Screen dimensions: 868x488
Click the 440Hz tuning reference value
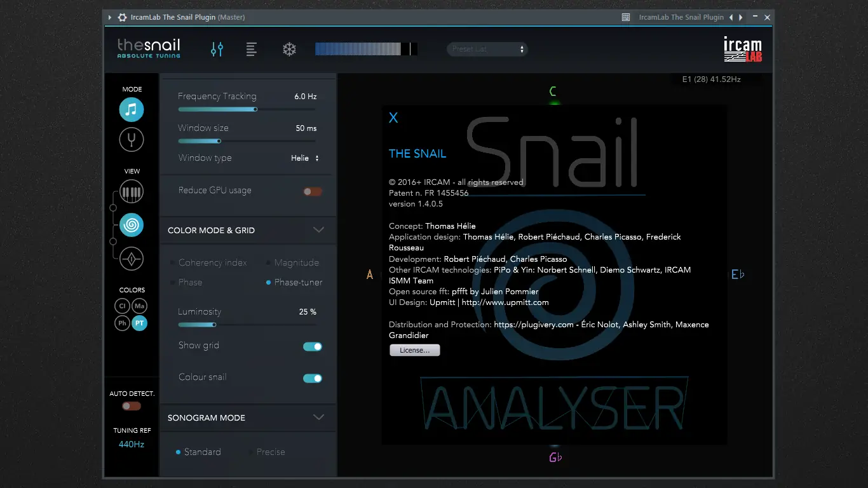(132, 444)
